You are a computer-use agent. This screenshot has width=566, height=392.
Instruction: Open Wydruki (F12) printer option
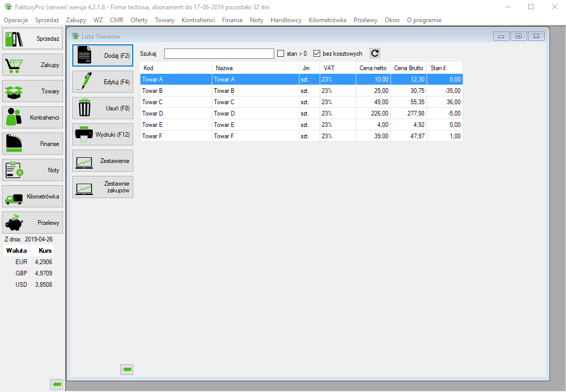103,135
